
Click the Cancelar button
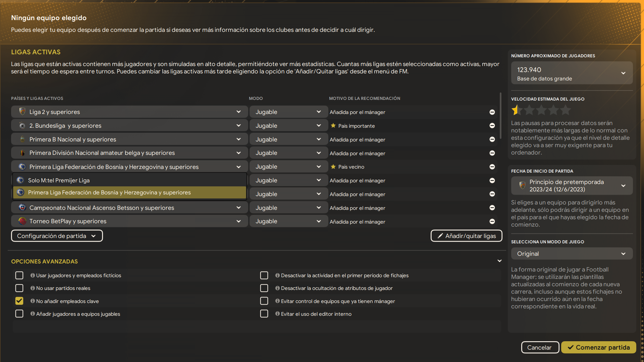tap(540, 348)
